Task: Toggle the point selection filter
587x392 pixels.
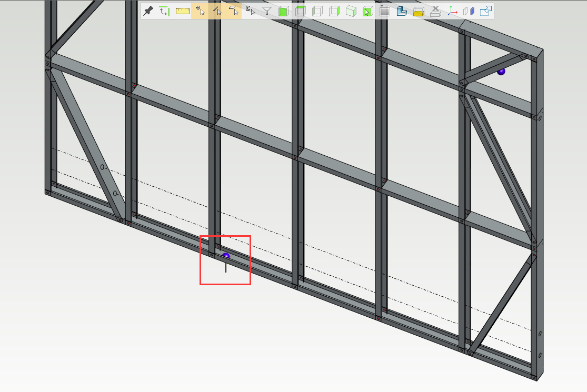Action: [200, 11]
